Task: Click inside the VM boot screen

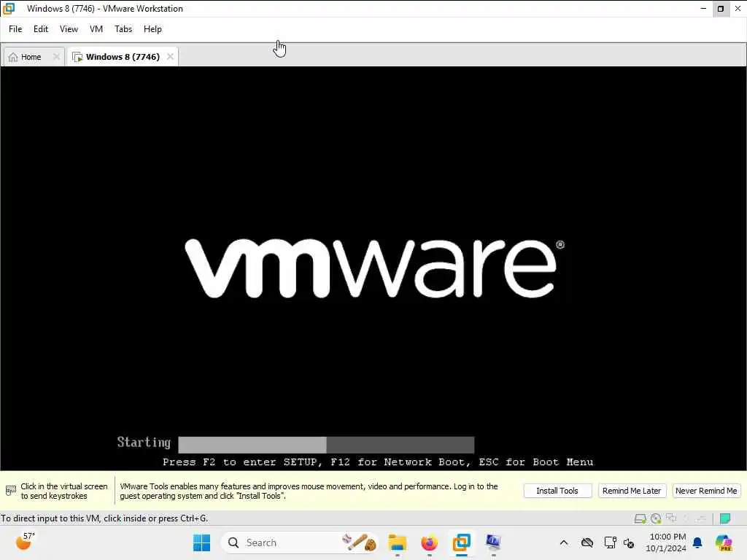Action: pos(373,268)
